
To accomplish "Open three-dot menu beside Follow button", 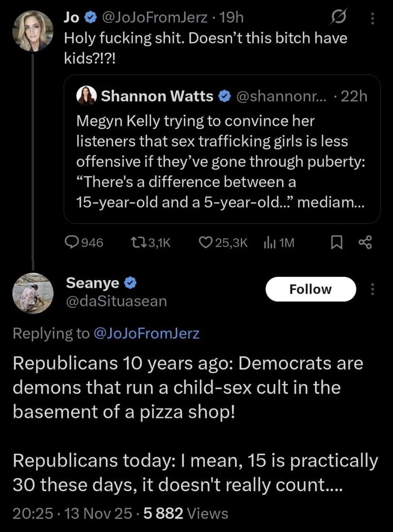I will [372, 289].
